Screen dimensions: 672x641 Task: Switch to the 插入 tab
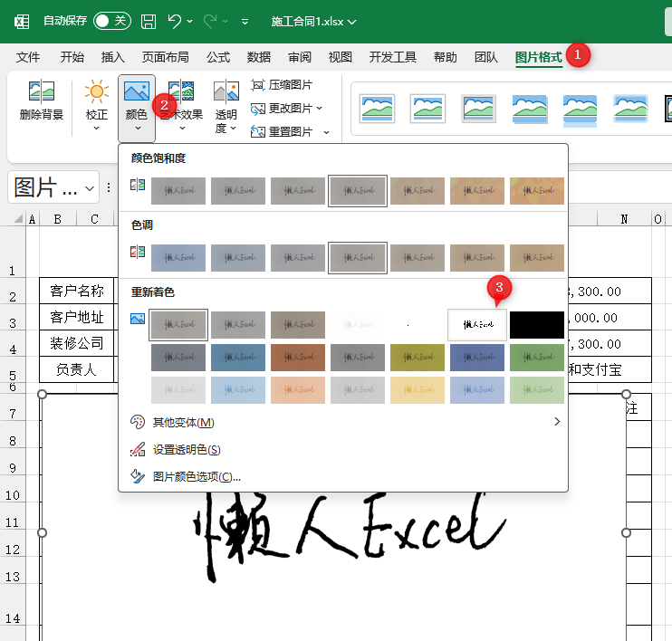tap(112, 57)
